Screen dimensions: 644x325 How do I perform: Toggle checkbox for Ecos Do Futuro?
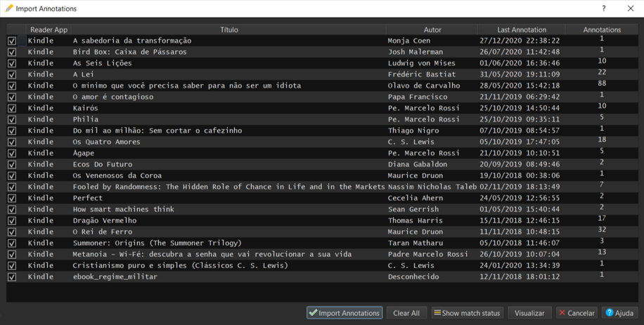click(12, 165)
